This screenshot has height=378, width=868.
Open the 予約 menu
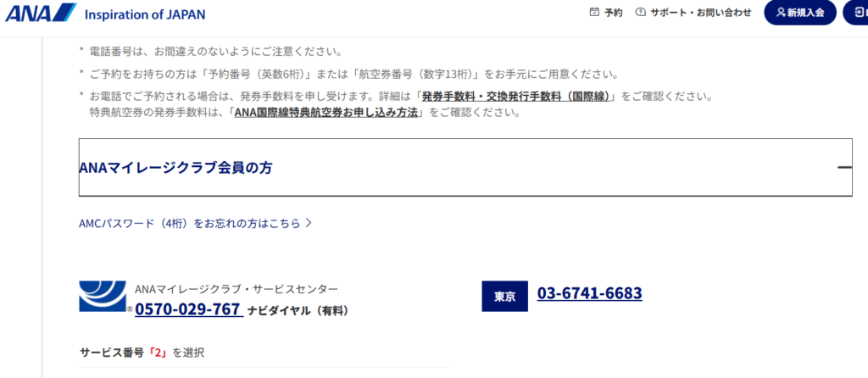[x=606, y=12]
